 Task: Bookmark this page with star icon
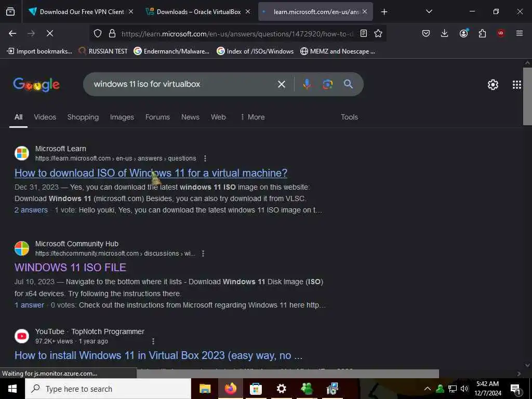coord(378,33)
